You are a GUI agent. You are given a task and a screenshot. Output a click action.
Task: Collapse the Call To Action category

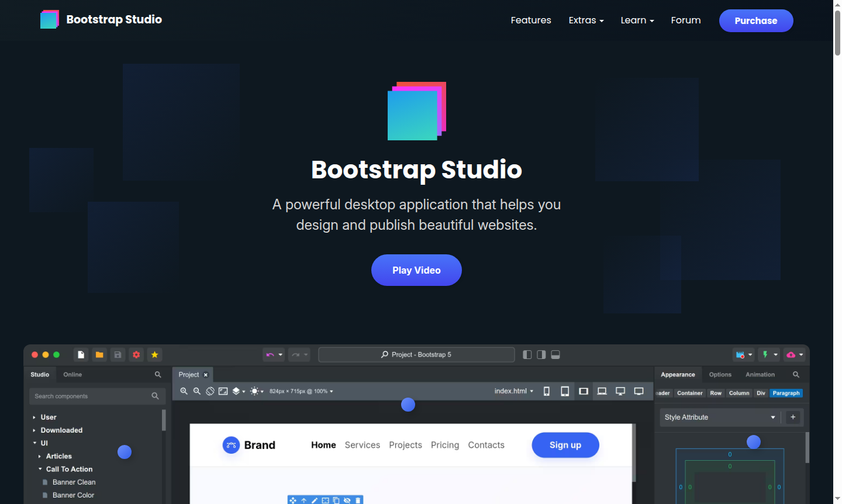point(40,469)
